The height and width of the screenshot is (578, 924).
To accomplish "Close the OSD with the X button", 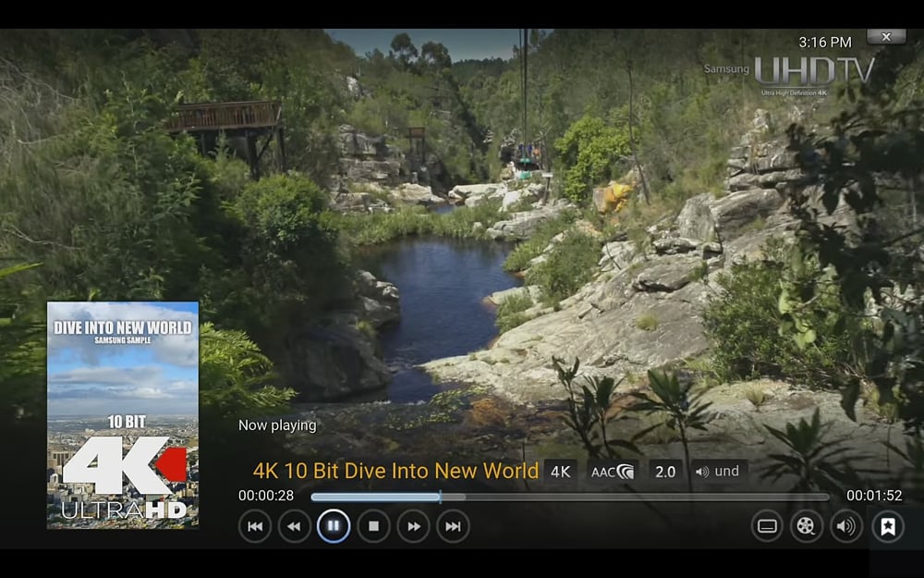I will (886, 37).
